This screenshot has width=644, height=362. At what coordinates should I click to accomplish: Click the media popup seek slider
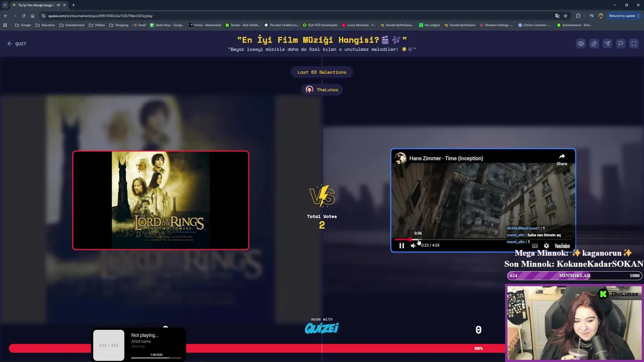156,358
